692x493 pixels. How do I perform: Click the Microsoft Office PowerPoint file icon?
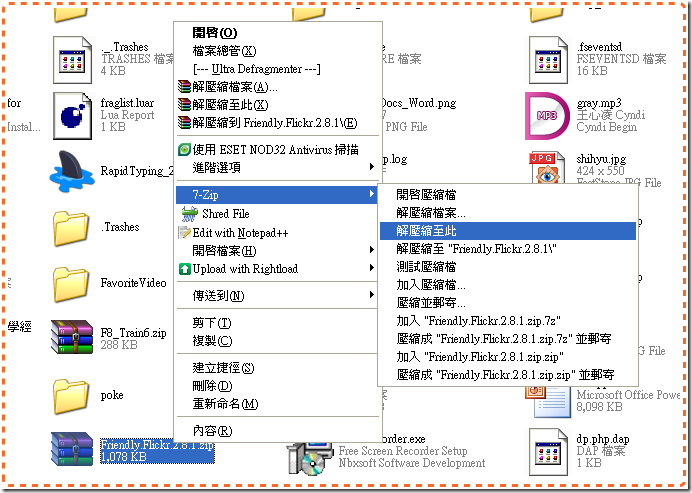click(x=549, y=401)
